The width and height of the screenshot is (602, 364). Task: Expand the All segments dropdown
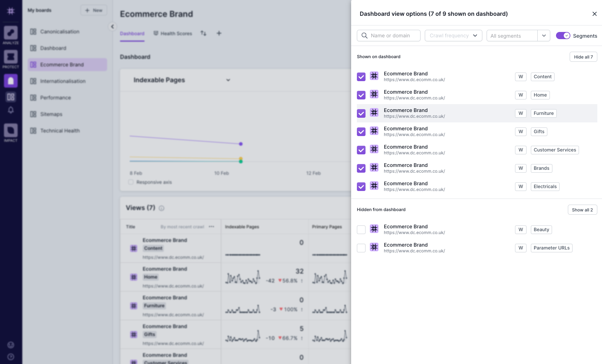coord(544,36)
